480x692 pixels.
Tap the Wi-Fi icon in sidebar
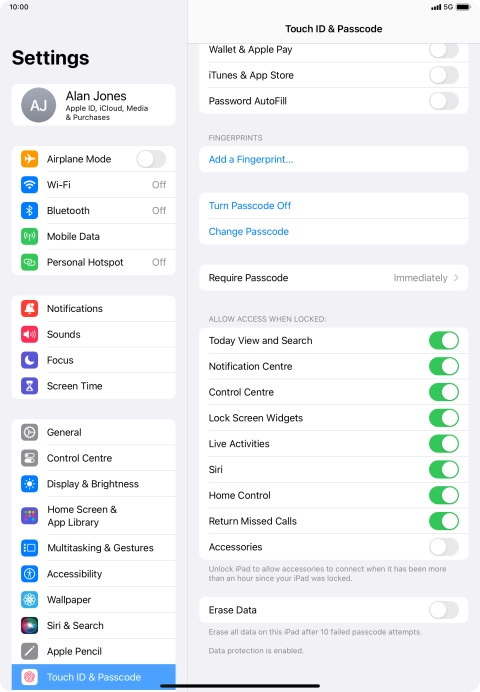[30, 184]
